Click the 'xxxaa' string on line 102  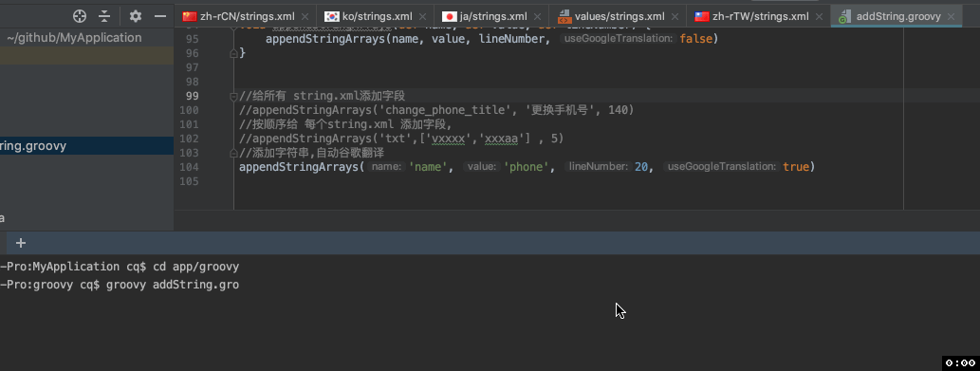coord(504,139)
